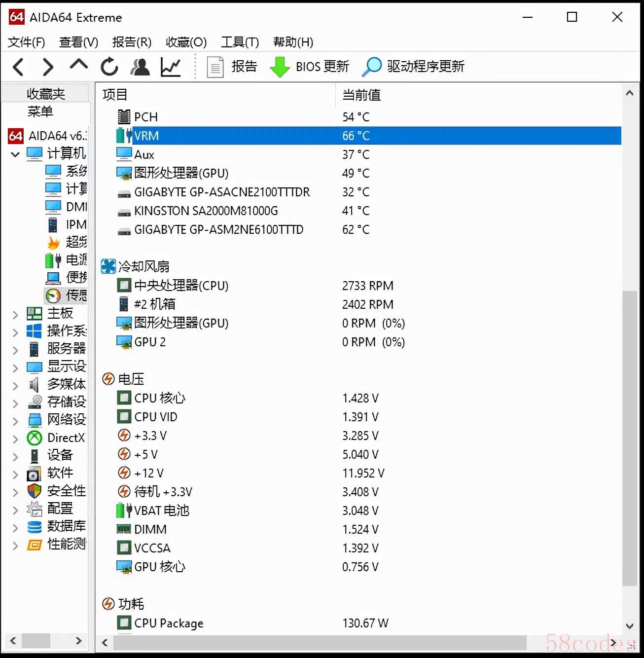Expand the 主板 tree node
Screen dimensions: 644x658
(x=15, y=314)
